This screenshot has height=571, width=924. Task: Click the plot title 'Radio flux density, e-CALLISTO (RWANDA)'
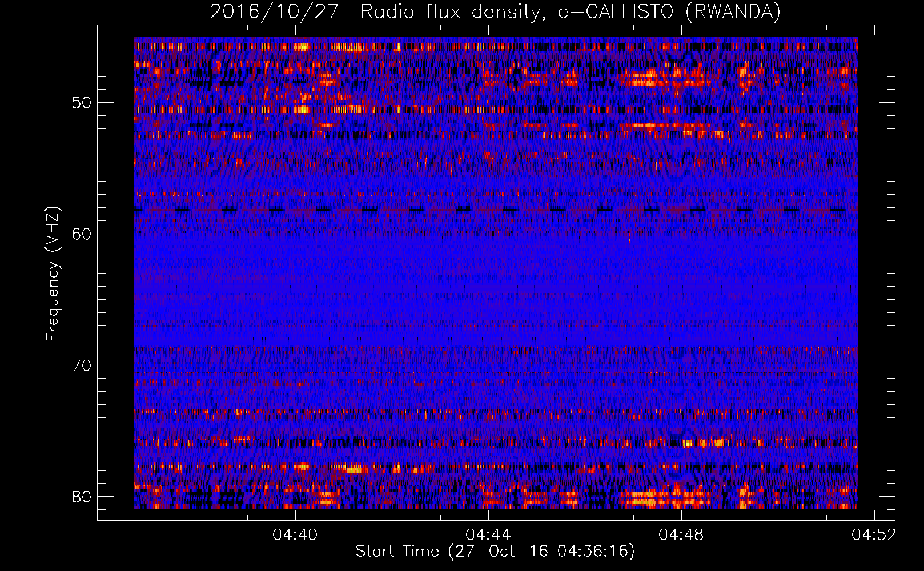[571, 12]
